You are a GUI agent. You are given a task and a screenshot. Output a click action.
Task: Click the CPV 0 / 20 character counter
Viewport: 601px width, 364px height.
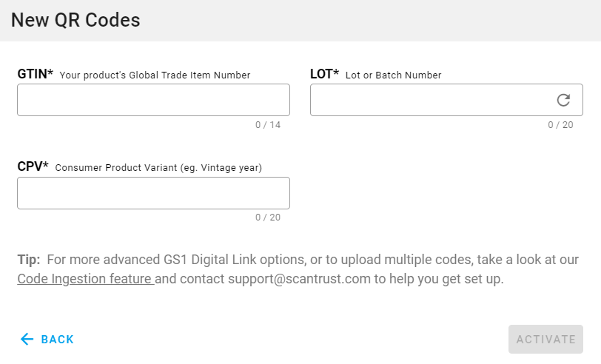tap(268, 218)
